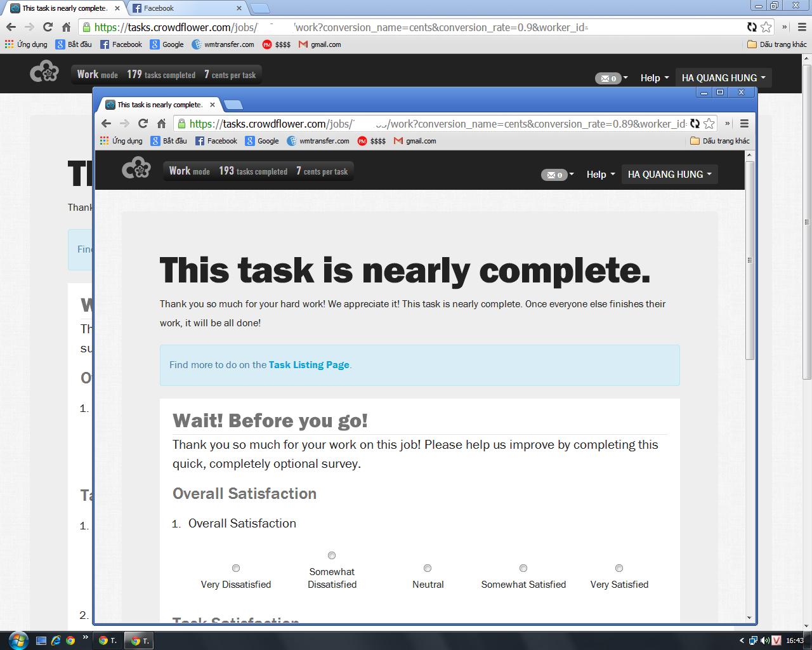Screen dimensions: 812x650
Task: Select the background window's task-complete tab
Action: pos(65,8)
